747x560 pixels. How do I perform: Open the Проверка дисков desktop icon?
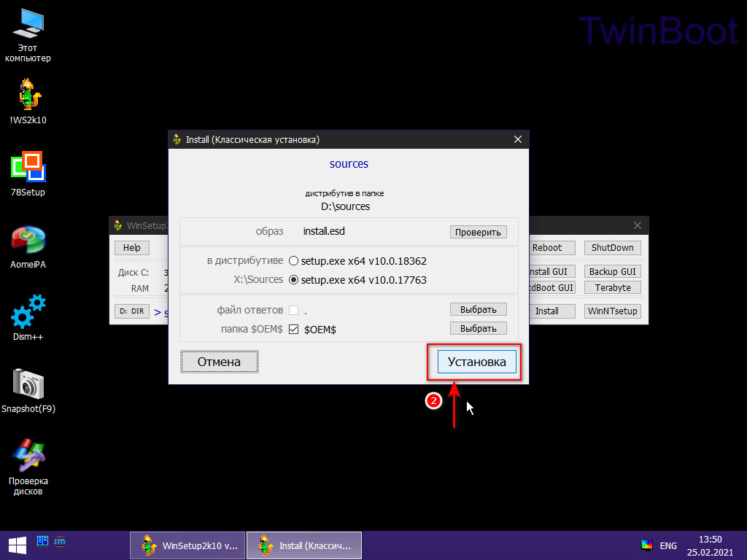[x=28, y=456]
